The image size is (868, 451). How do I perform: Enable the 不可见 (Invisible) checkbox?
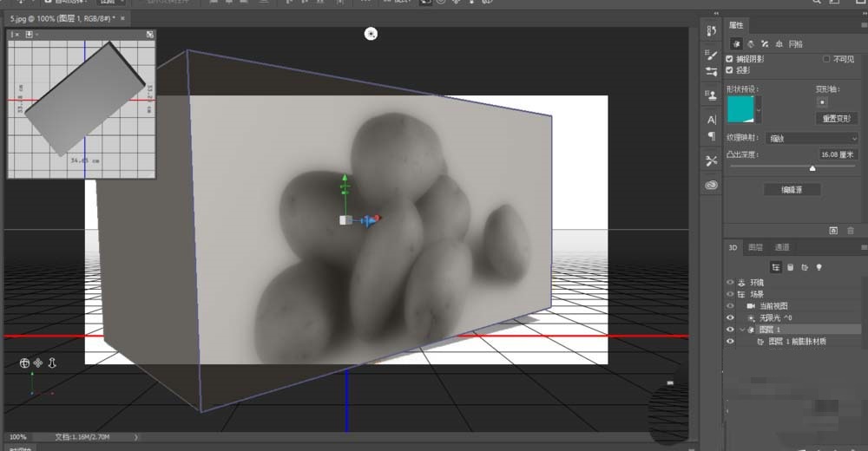[x=826, y=59]
